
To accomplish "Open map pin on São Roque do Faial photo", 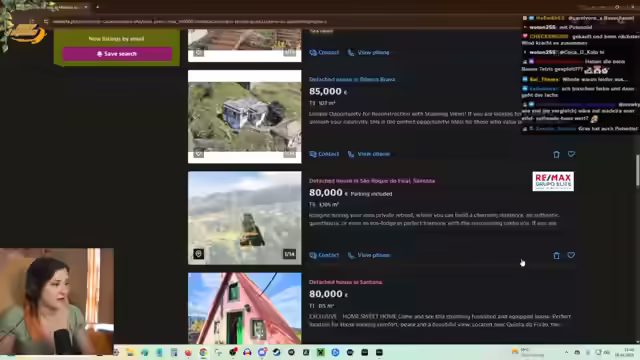I will 198,254.
